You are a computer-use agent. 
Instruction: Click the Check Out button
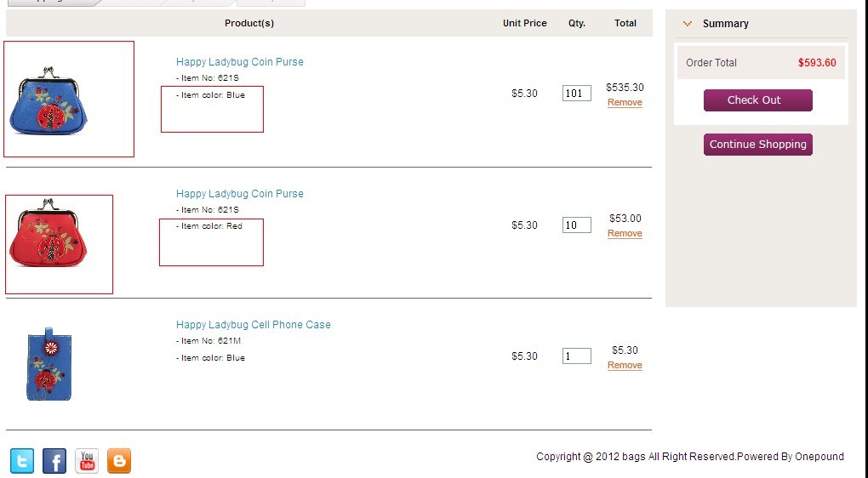coord(758,100)
